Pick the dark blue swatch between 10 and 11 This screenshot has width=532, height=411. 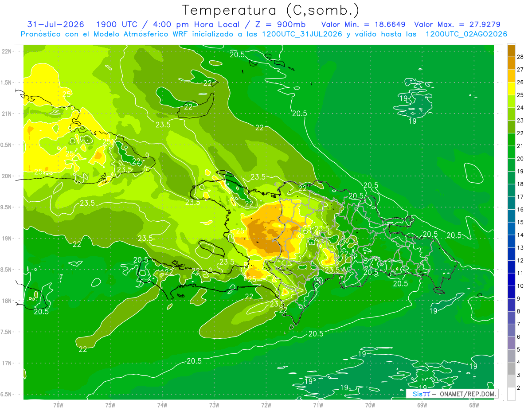pyautogui.click(x=511, y=279)
